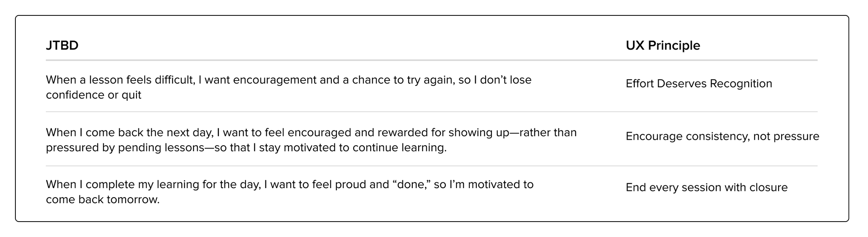Click the text 'confidence or quit'
Image resolution: width=868 pixels, height=237 pixels.
point(94,95)
